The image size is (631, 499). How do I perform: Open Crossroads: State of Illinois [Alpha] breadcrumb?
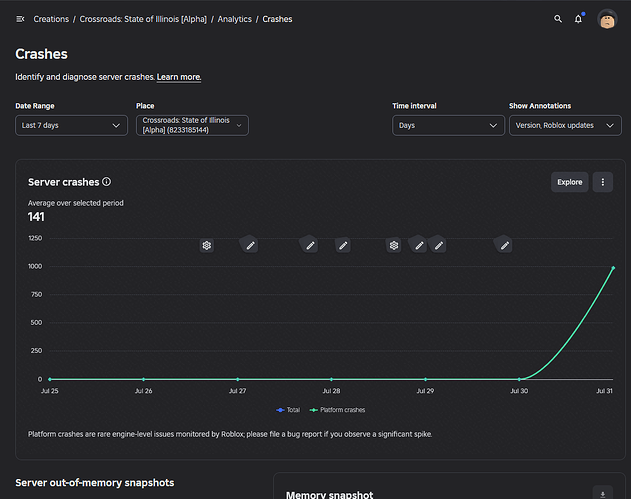tap(143, 19)
